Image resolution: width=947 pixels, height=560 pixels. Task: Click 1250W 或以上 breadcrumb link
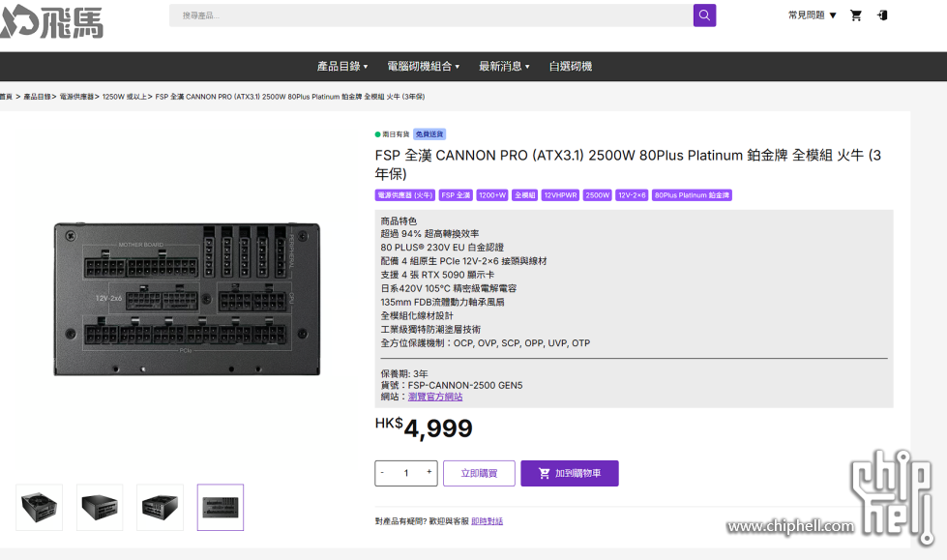(x=125, y=97)
